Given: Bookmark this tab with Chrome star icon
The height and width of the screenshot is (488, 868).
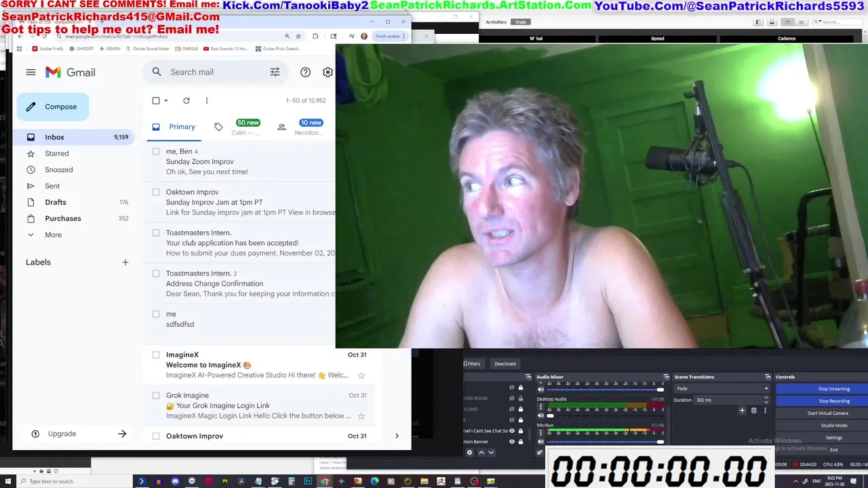Looking at the screenshot, I should point(298,36).
